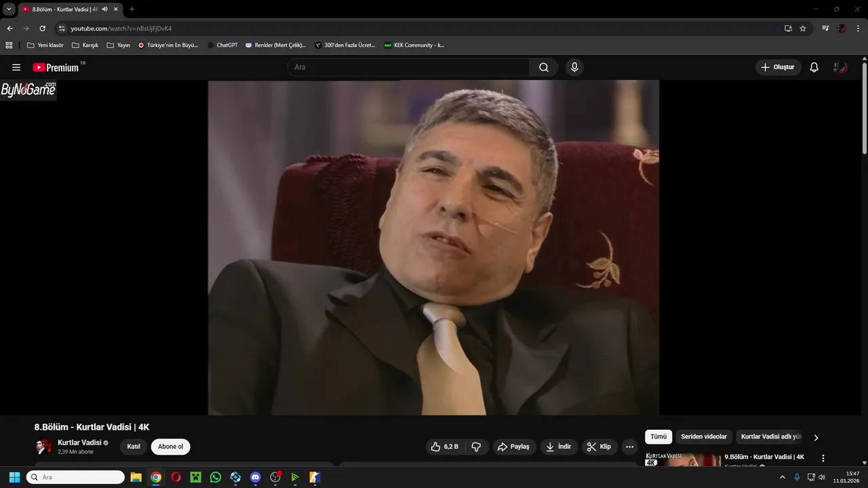Open the Chrome three-dot menu
The width and height of the screenshot is (868, 488).
tap(858, 28)
